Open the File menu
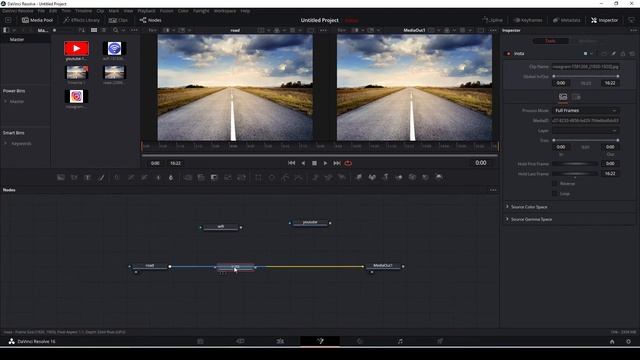This screenshot has height=360, width=640. point(41,11)
